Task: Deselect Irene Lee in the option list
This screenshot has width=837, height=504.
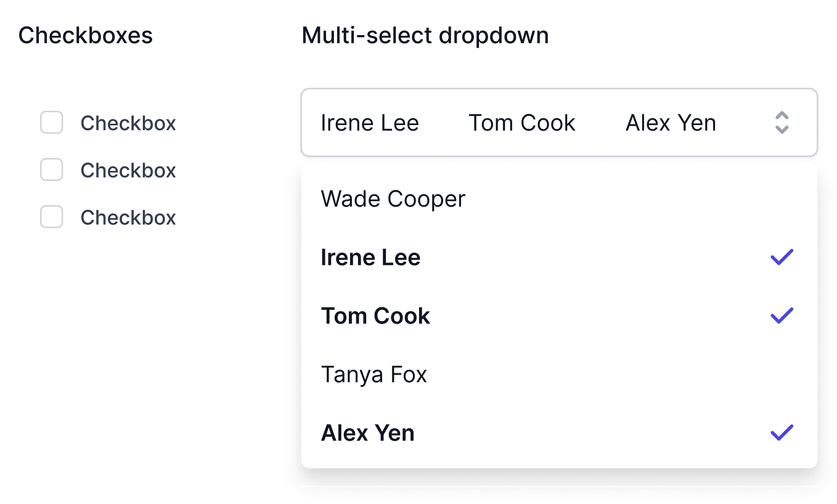Action: pos(370,257)
